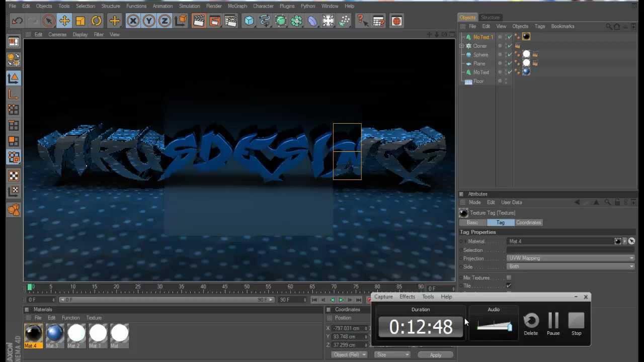This screenshot has height=362, width=644.
Task: Click blue material tag on MoText
Action: tap(526, 72)
